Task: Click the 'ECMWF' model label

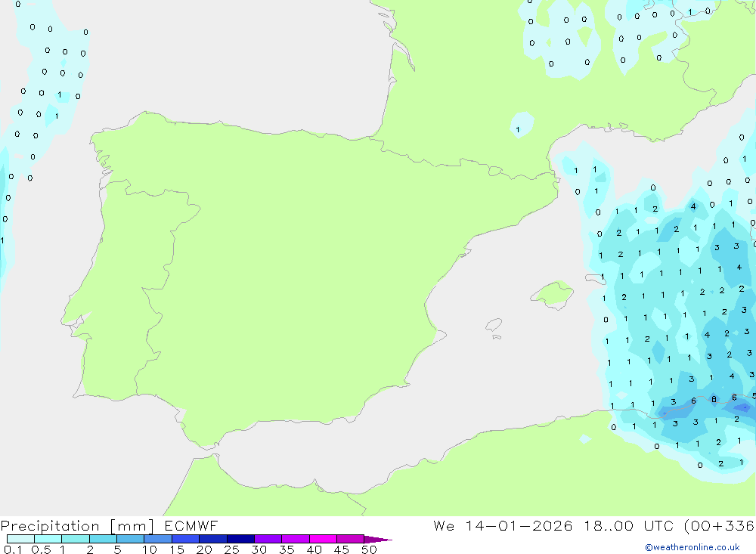Action: (x=191, y=525)
